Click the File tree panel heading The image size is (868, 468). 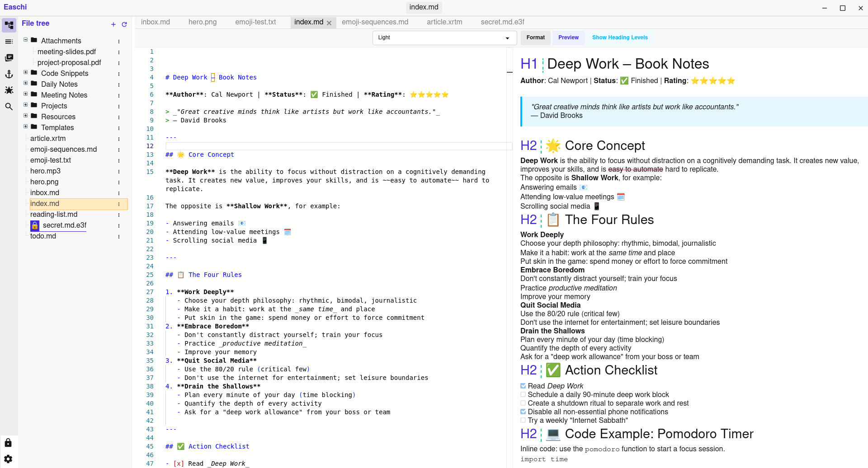(35, 23)
